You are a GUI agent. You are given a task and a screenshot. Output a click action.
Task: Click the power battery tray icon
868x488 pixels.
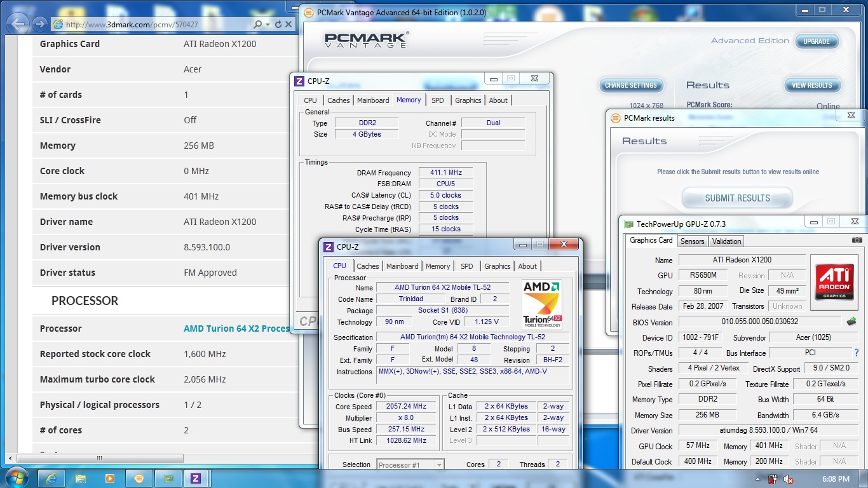(x=773, y=478)
